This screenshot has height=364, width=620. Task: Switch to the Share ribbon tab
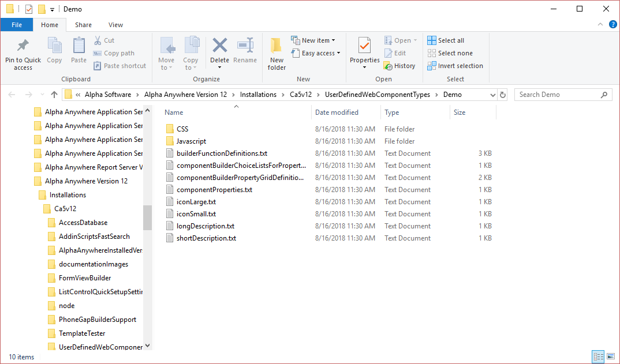(84, 24)
